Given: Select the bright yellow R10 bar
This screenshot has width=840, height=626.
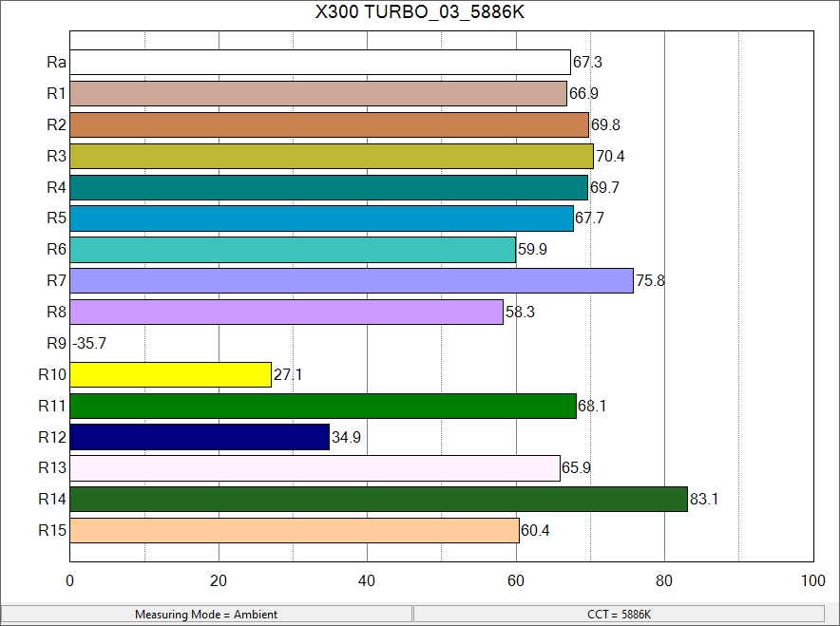Looking at the screenshot, I should coord(171,375).
